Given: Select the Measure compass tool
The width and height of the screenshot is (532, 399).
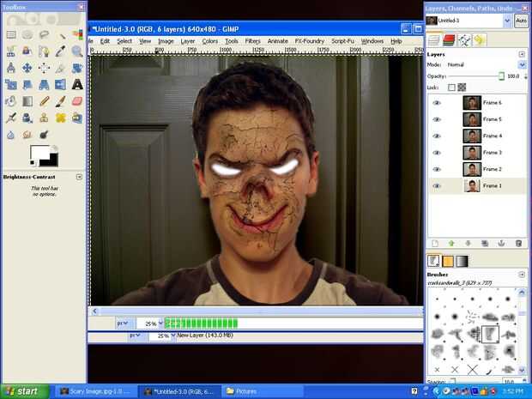Looking at the screenshot, I should coord(11,68).
